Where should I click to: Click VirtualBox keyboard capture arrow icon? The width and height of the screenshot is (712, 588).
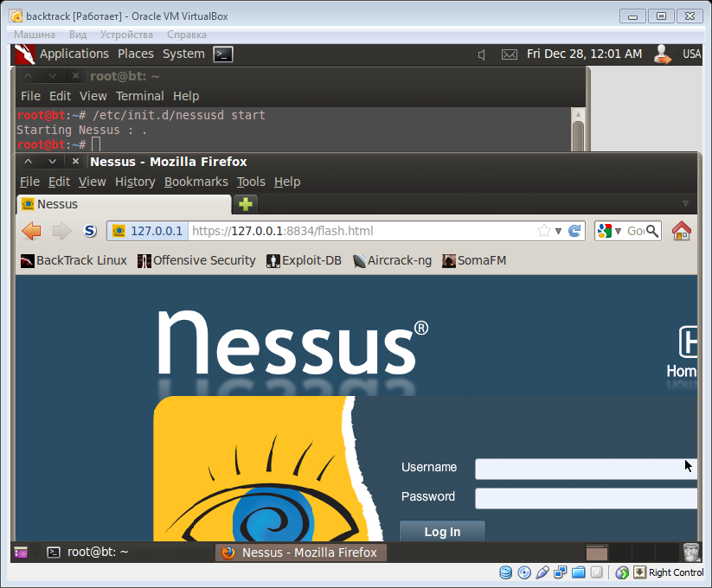click(639, 572)
